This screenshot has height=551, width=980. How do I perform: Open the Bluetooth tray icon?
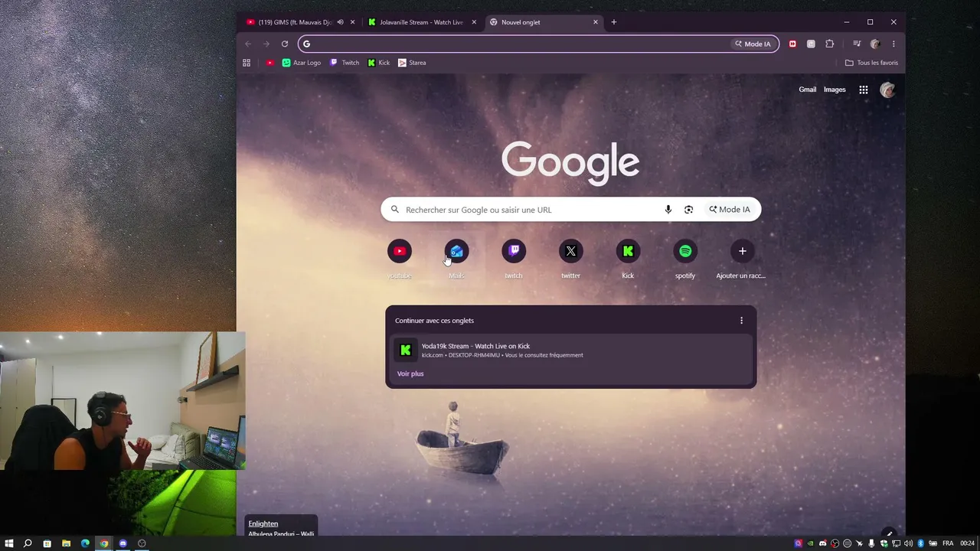[x=920, y=543]
